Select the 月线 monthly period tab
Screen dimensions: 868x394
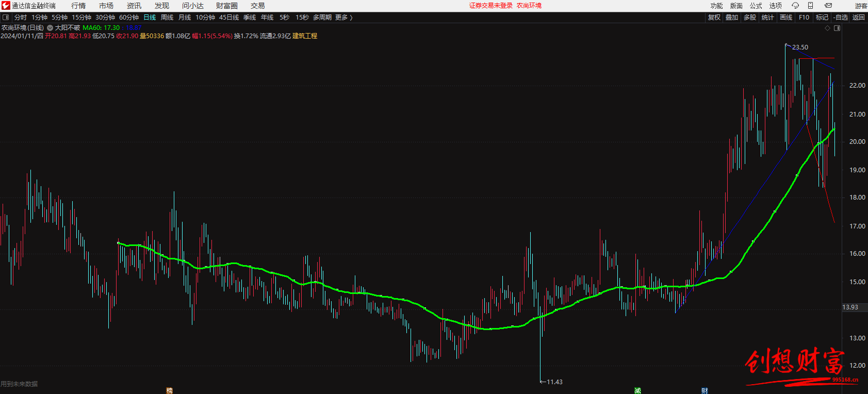point(185,18)
